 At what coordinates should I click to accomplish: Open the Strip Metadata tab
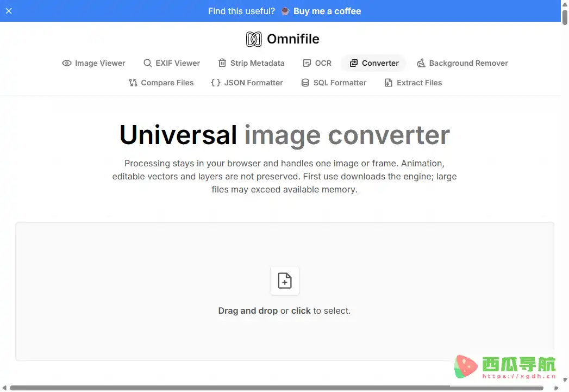251,63
